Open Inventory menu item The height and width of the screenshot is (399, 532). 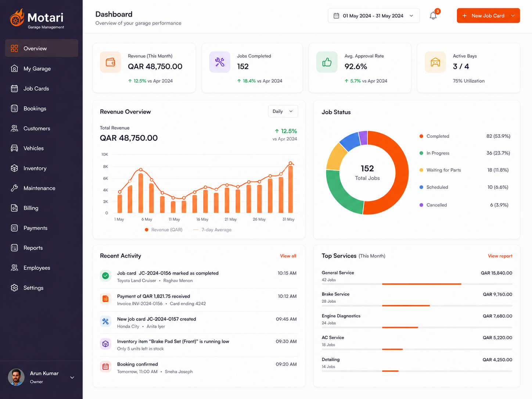pos(42,168)
